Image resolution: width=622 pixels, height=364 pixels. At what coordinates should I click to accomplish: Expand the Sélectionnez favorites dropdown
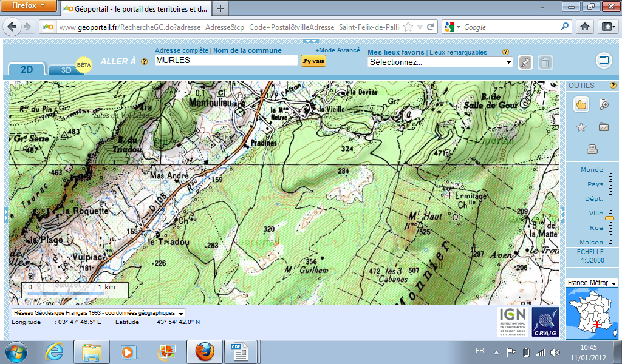(x=508, y=62)
